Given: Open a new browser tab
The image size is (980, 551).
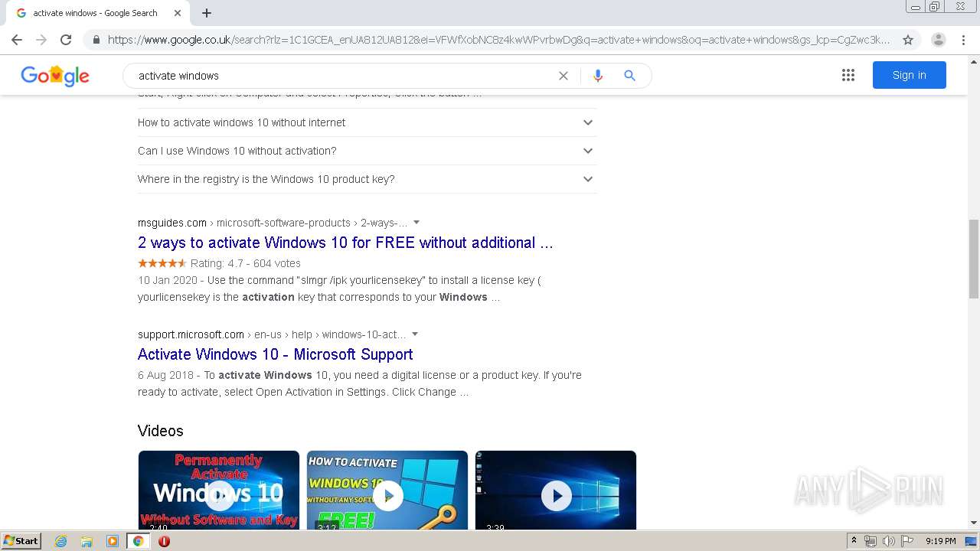Looking at the screenshot, I should 207,13.
